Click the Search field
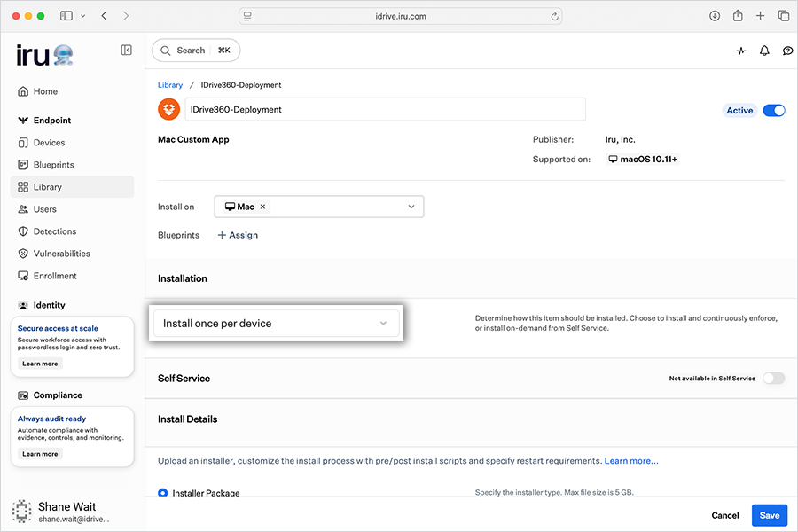This screenshot has width=798, height=532. pos(196,51)
